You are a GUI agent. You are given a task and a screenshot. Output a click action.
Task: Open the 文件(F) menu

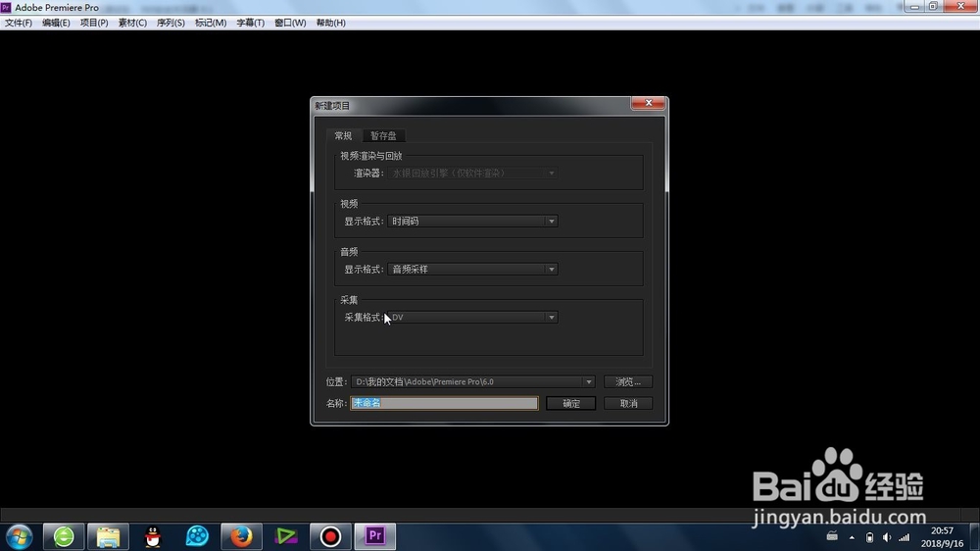[x=18, y=23]
